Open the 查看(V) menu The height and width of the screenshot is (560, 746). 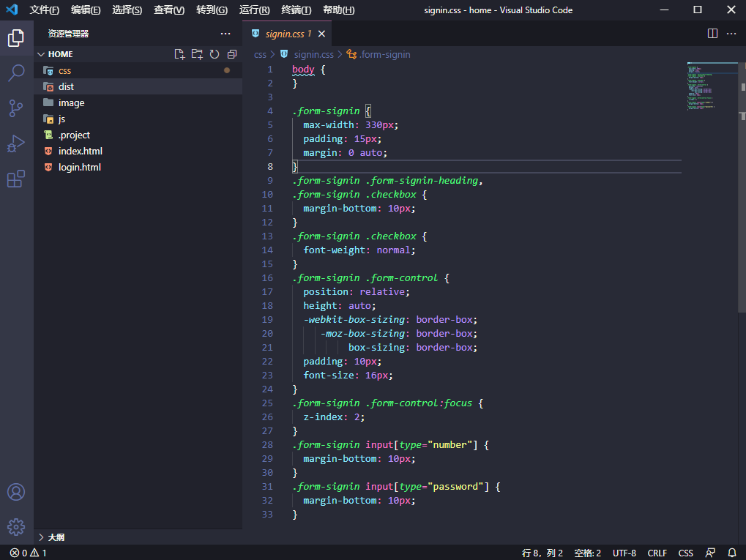click(169, 10)
